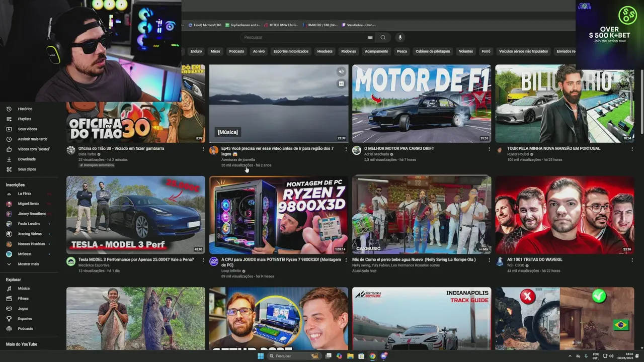Image resolution: width=644 pixels, height=362 pixels.
Task: Open the Mecânica Esportiva channel avatar
Action: tap(71, 261)
